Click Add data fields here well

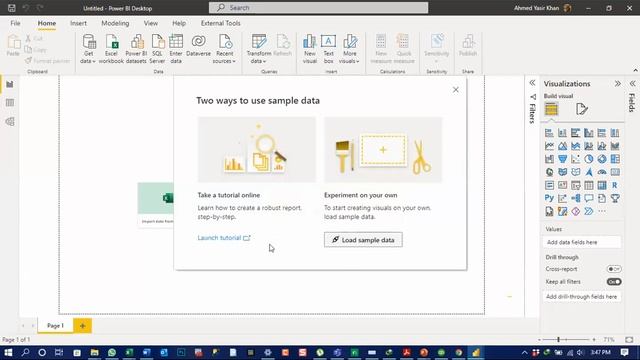(582, 242)
